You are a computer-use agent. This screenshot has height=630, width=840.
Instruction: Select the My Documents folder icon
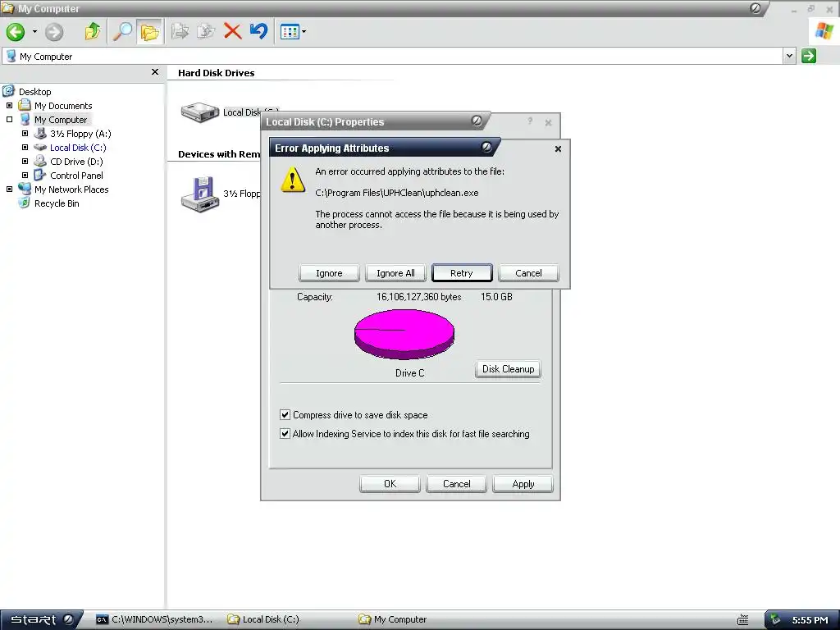pyautogui.click(x=25, y=105)
